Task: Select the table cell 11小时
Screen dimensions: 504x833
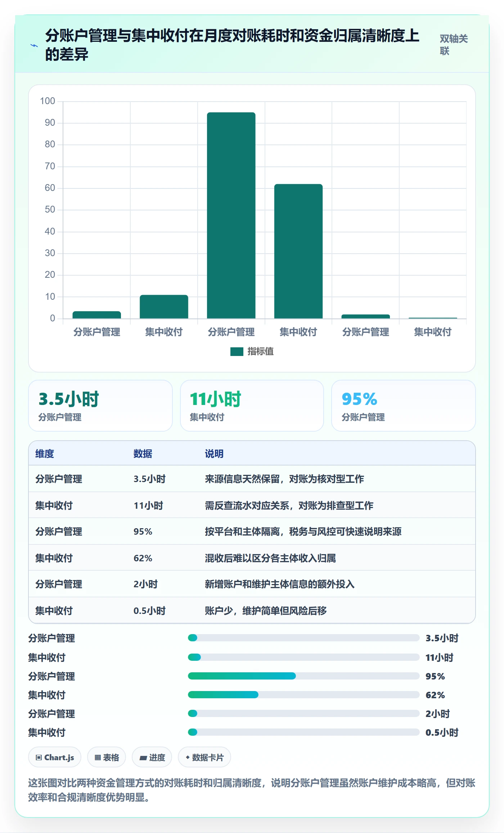Action: [x=148, y=505]
